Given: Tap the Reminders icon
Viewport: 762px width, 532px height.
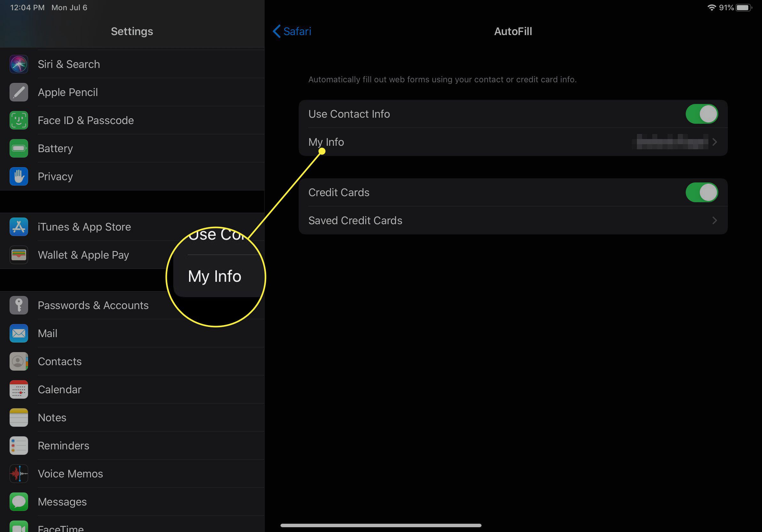Looking at the screenshot, I should [19, 446].
